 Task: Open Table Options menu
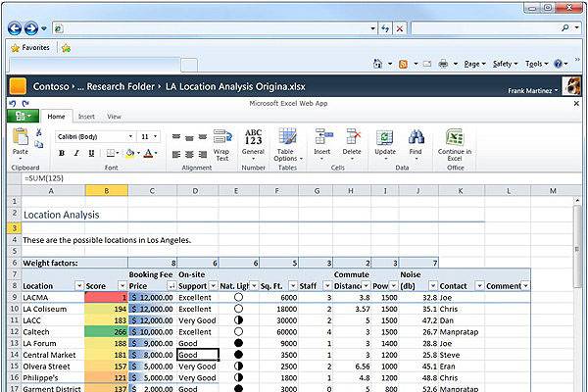click(x=287, y=145)
